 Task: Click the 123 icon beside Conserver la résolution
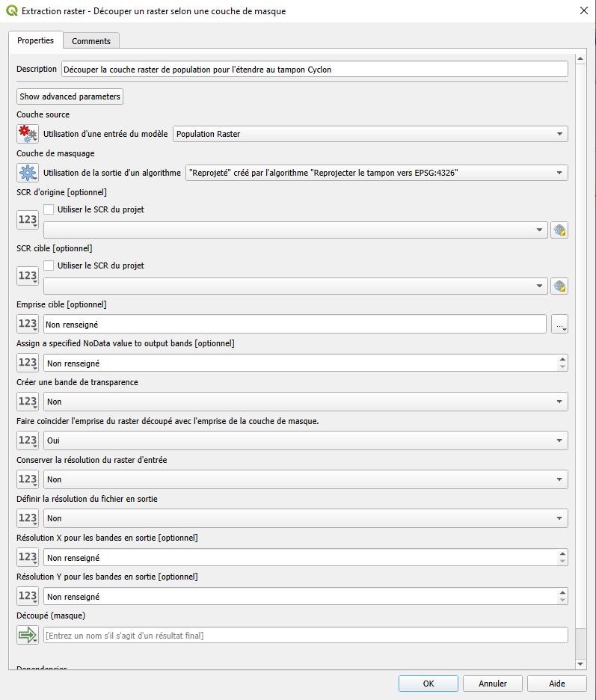point(28,479)
